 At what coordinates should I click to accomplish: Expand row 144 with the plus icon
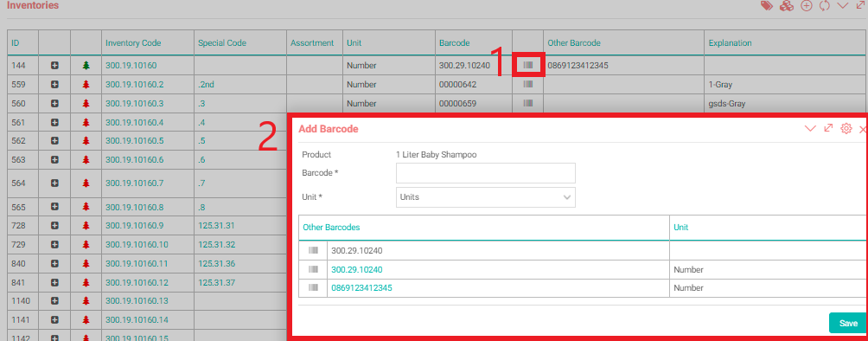tap(54, 66)
